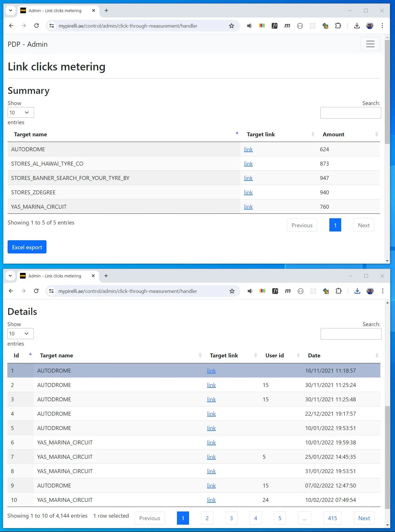395x532 pixels.
Task: Sort Summary by Target name column
Action: [124, 134]
